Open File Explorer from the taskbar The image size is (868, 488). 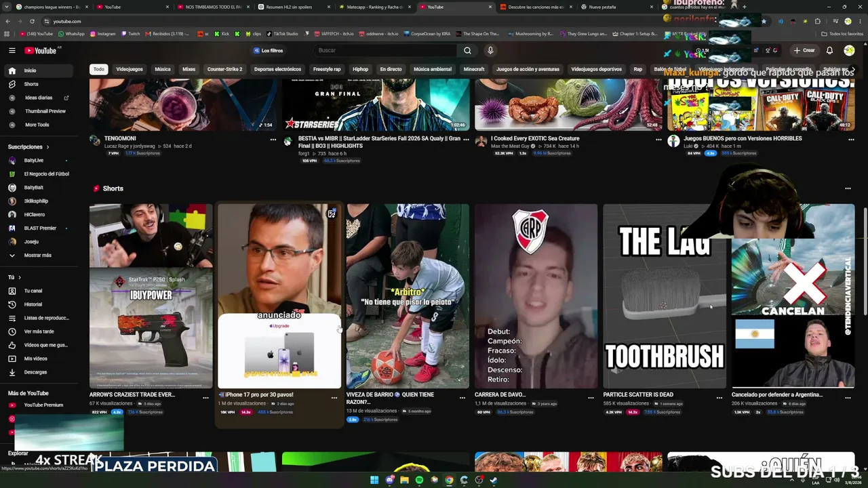coord(404,481)
